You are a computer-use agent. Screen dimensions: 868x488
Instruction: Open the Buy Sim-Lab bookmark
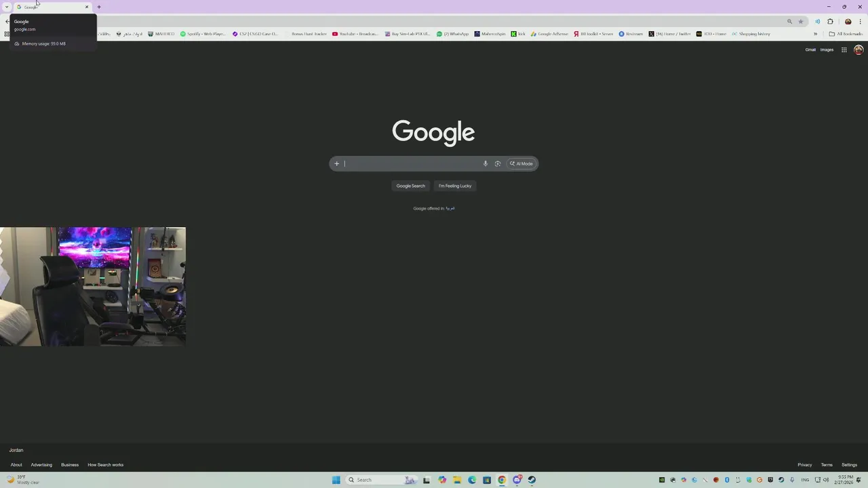408,34
